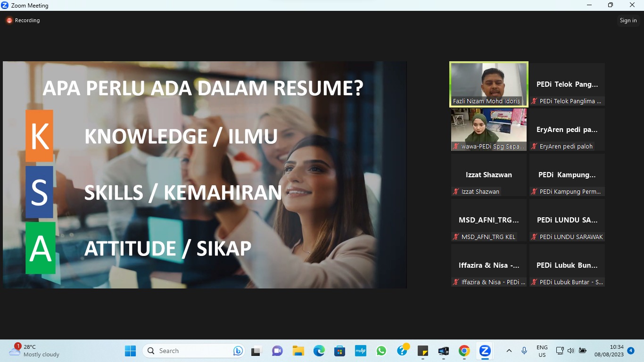
Task: Click muted mic icon beside wawa-PEDi Spg
Action: coord(456,146)
